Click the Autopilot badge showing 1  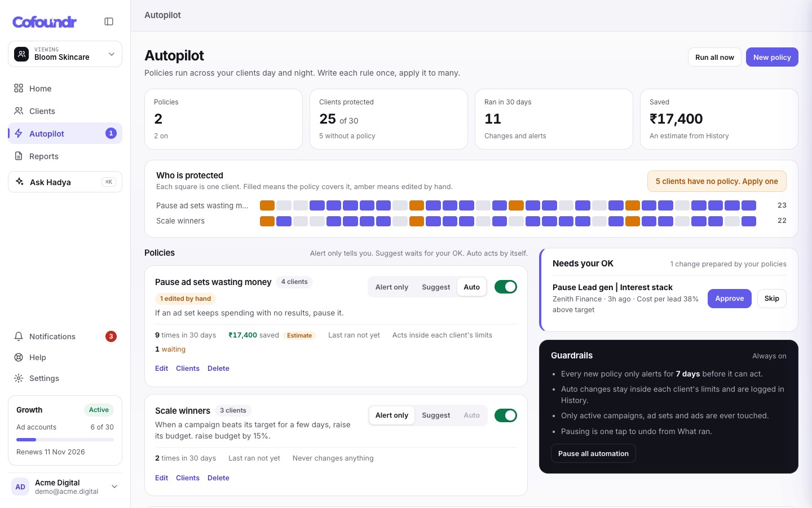[x=111, y=133]
